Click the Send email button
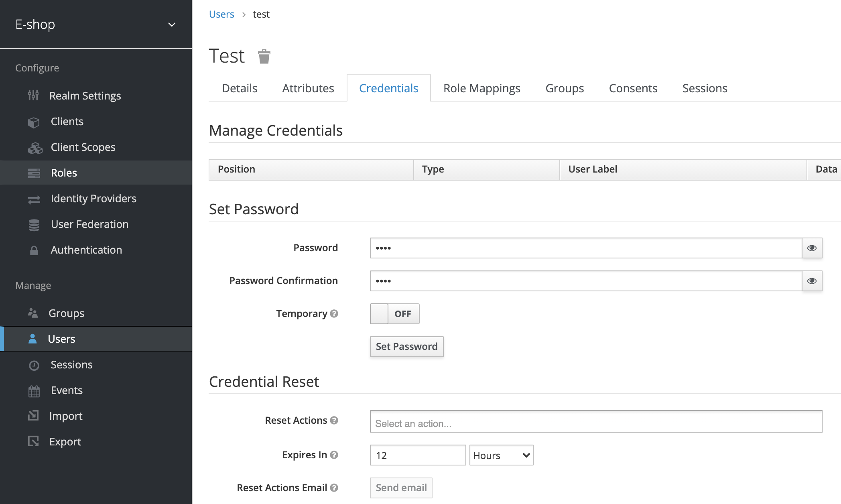This screenshot has width=841, height=504. 402,487
